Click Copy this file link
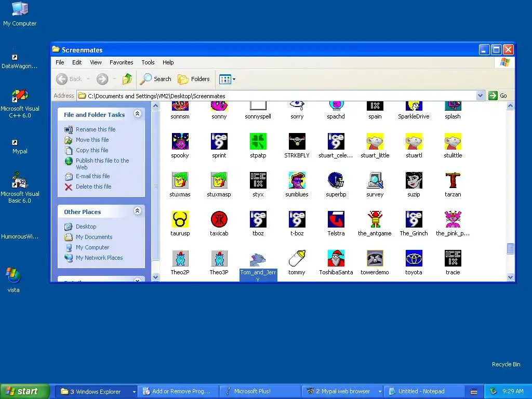 (x=92, y=150)
